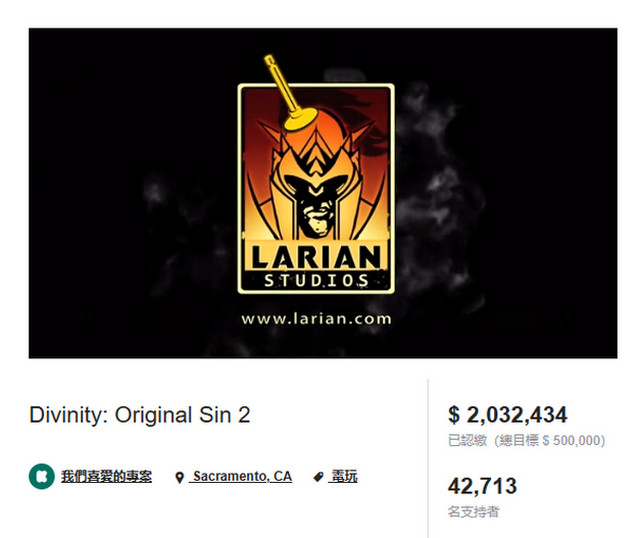Click the 42,713 backers count

pyautogui.click(x=482, y=486)
